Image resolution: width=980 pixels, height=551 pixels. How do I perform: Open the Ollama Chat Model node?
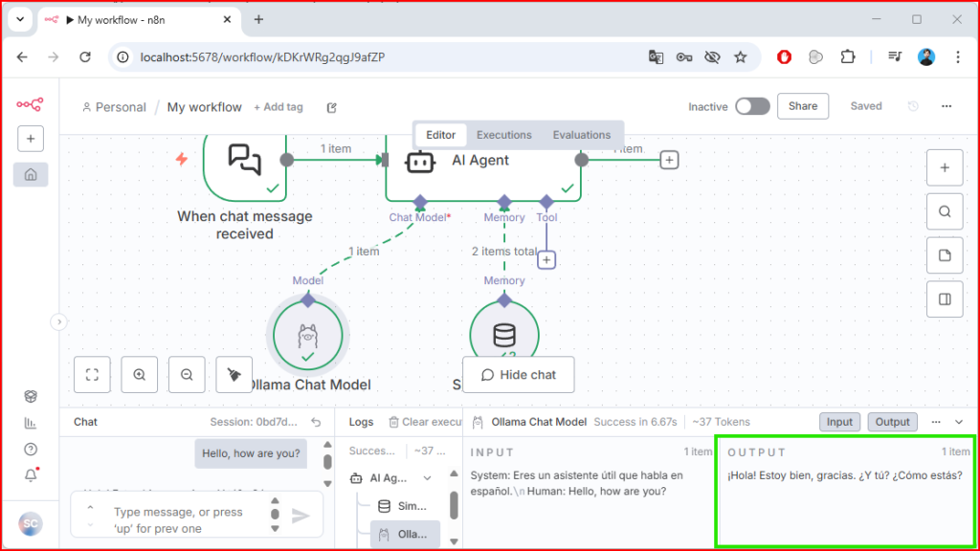coord(307,335)
